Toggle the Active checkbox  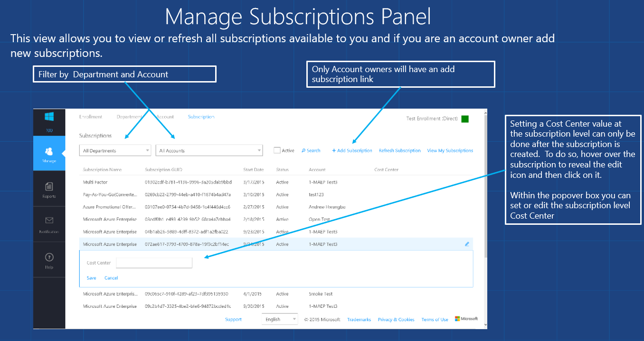point(277,150)
